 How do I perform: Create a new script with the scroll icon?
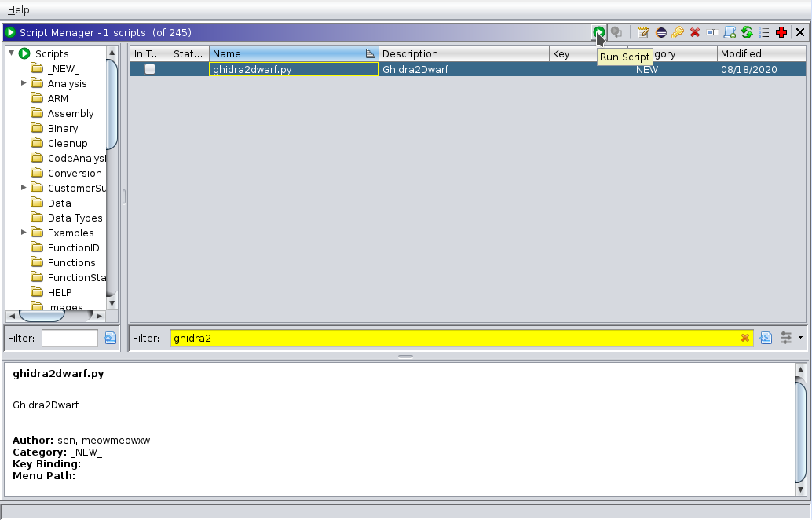coord(730,33)
